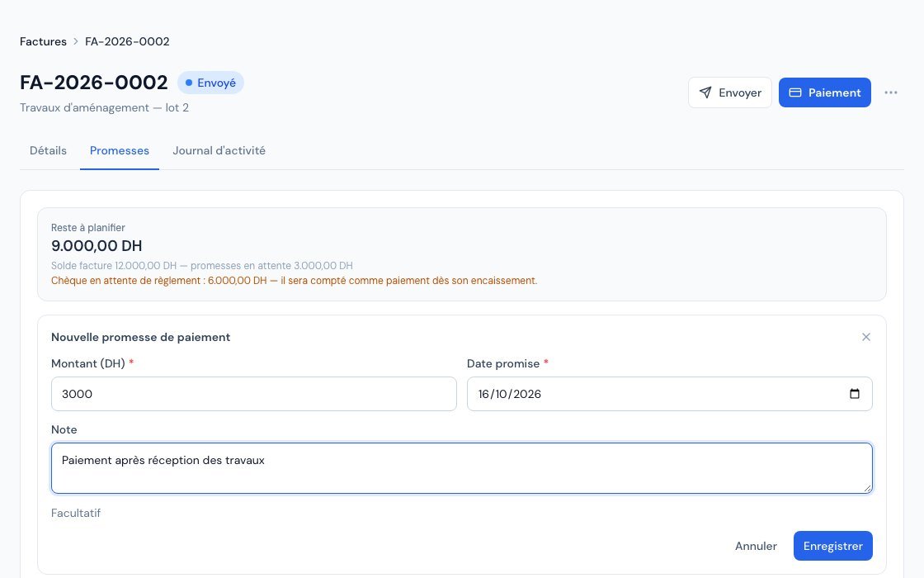
Task: Click the breadcrumb chevron separator
Action: [75, 41]
